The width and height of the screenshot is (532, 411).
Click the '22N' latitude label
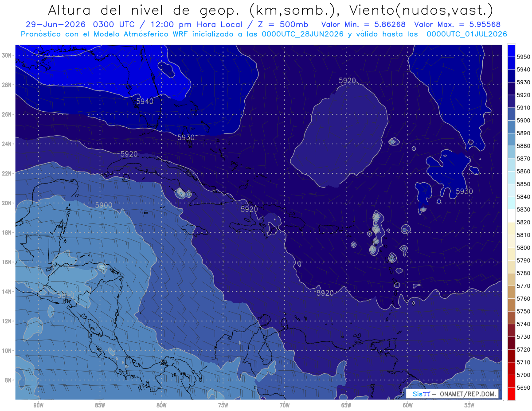[6, 173]
